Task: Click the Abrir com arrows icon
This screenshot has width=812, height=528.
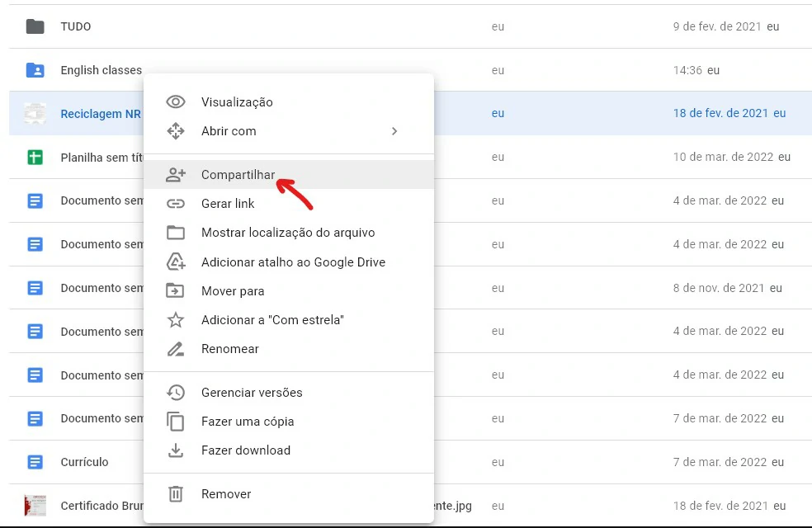Action: (176, 131)
